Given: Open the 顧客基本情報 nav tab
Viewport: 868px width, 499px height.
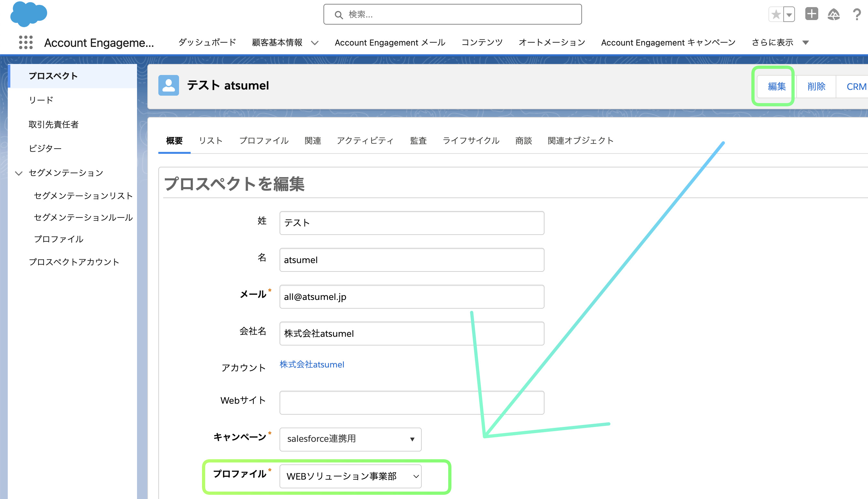Looking at the screenshot, I should click(277, 42).
